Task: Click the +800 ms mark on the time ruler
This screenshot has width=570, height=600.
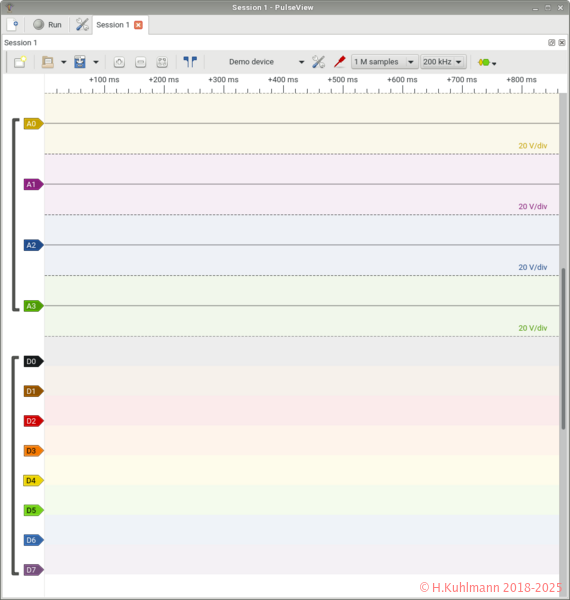Action: click(521, 80)
